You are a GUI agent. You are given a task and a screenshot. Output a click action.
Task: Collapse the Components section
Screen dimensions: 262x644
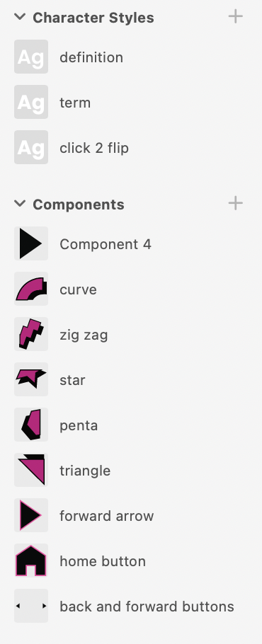(x=20, y=204)
